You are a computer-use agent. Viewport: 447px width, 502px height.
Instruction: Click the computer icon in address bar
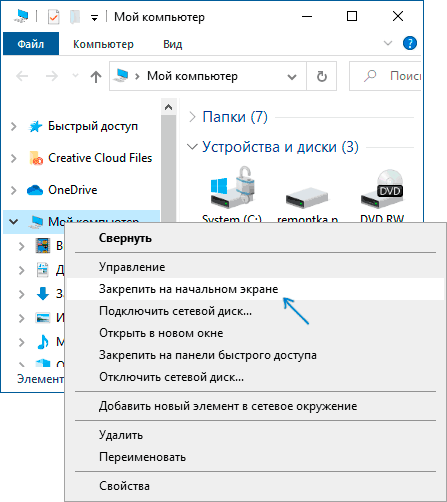coord(121,76)
